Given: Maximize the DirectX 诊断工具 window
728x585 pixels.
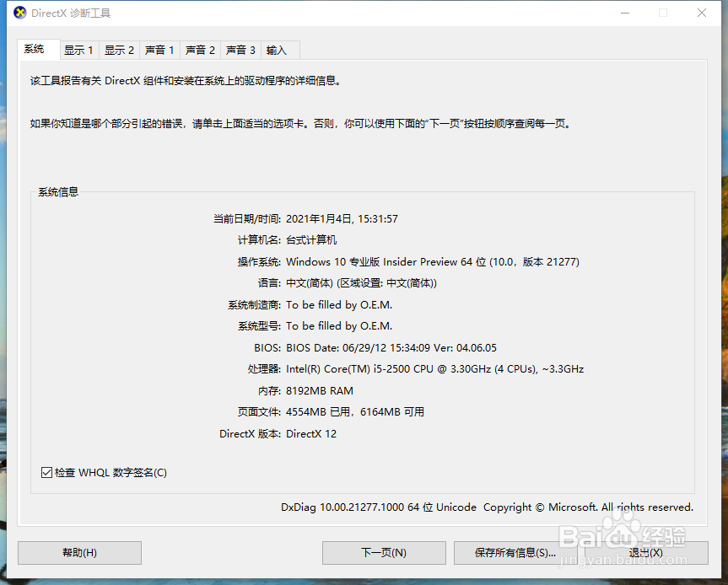Looking at the screenshot, I should pos(663,13).
